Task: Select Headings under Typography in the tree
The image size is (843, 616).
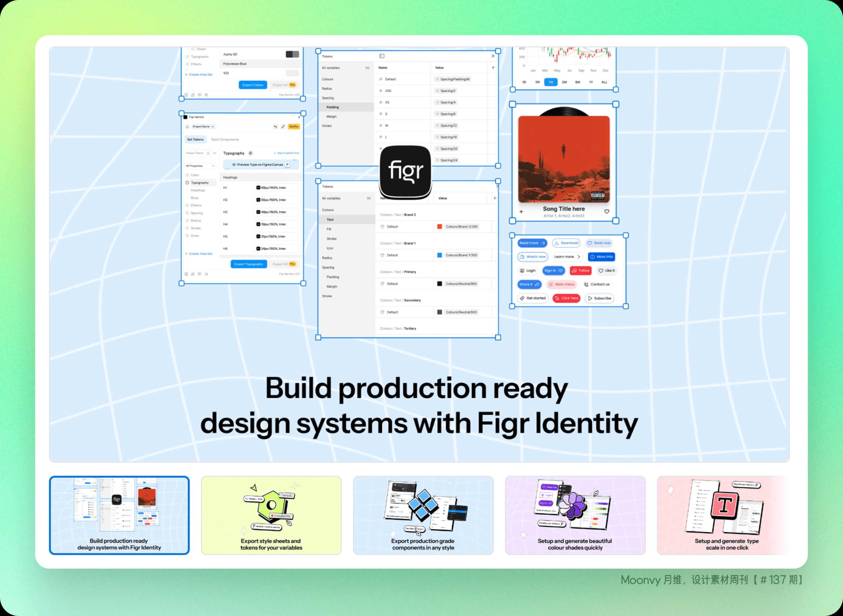Action: click(198, 190)
